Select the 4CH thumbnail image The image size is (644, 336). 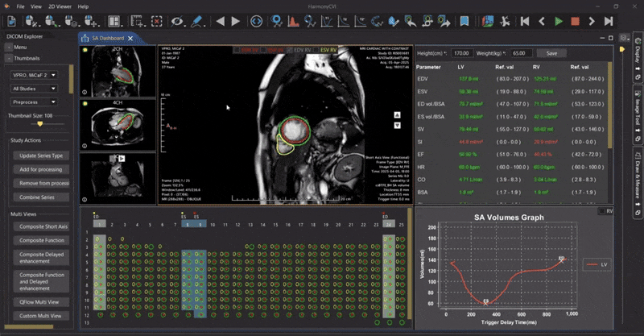(118, 125)
